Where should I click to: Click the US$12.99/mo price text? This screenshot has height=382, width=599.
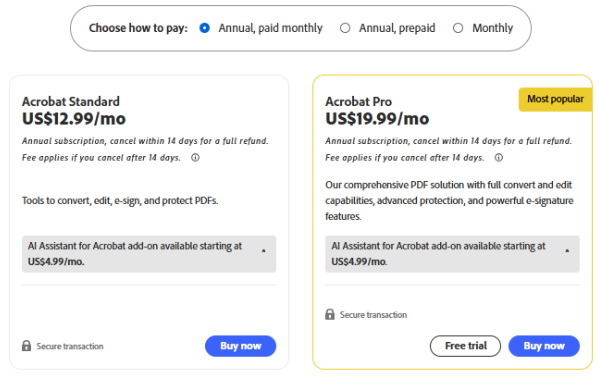coord(74,119)
